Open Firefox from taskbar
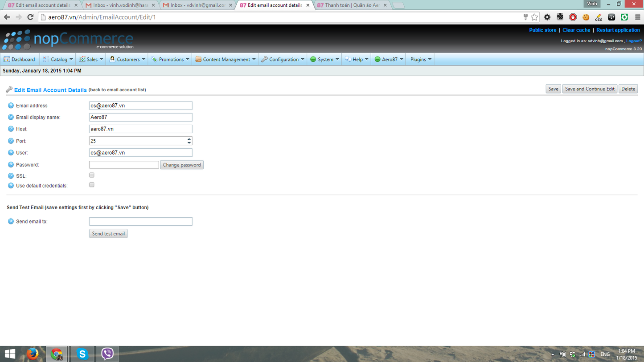Screen dimensions: 644x362 (x=33, y=354)
